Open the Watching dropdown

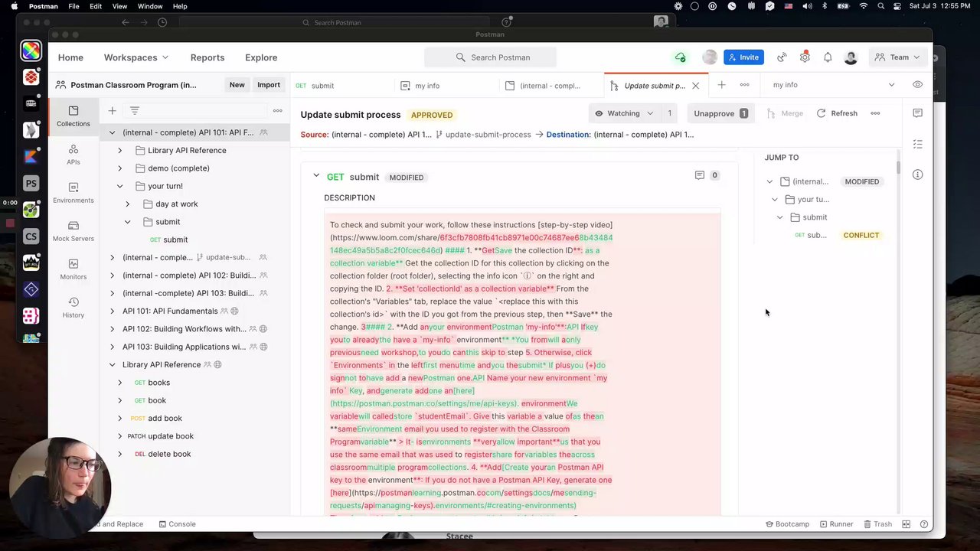[x=625, y=113]
